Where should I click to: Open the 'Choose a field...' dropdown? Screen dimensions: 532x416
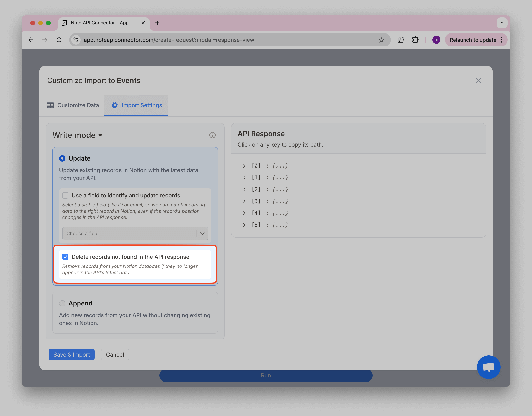click(x=135, y=233)
